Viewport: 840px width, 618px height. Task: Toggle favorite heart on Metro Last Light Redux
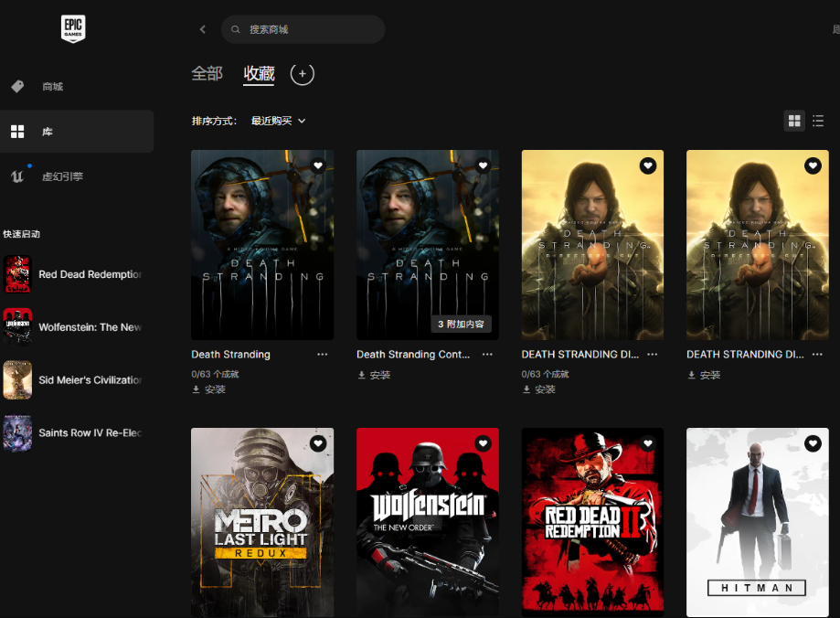click(318, 443)
